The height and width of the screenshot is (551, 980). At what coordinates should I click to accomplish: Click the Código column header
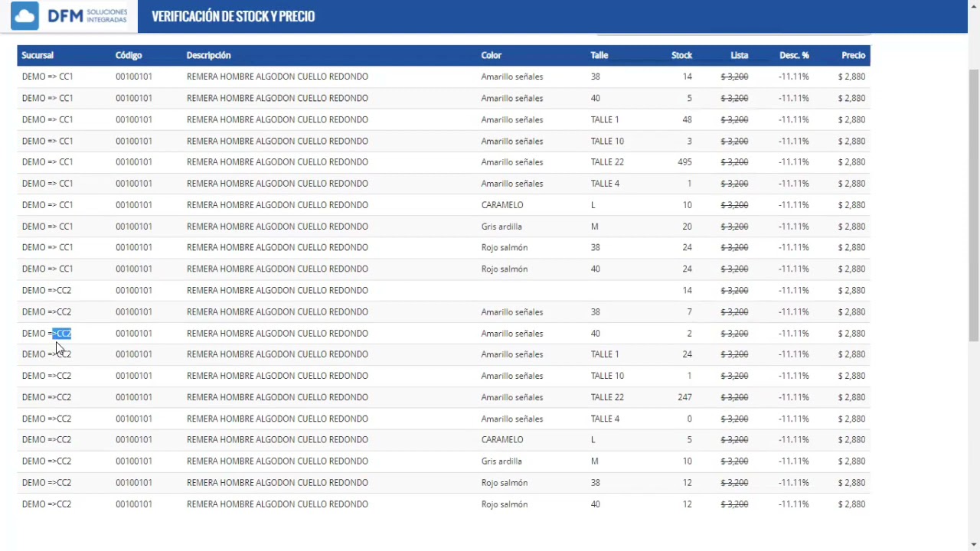[129, 55]
